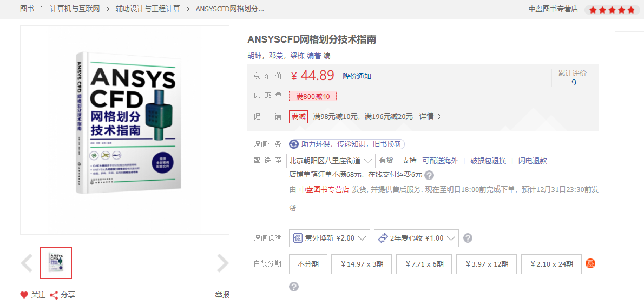Click 闪电退款 service link
The height and width of the screenshot is (305, 644).
click(x=533, y=161)
